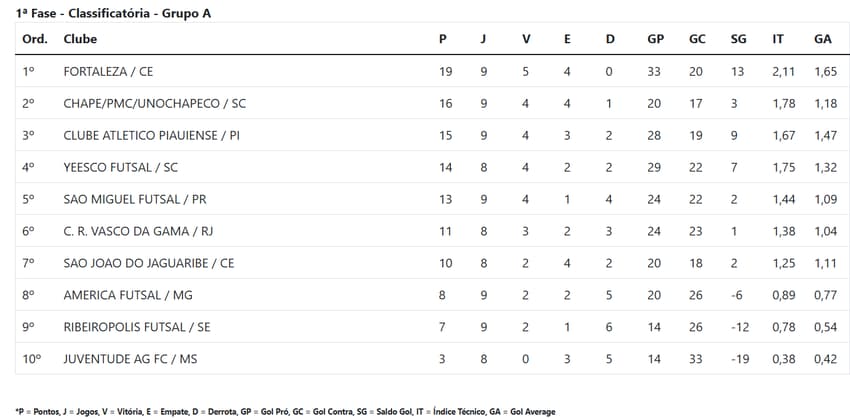Open RIBEIROPOLIS FUTSAL / SE entry

click(x=137, y=327)
